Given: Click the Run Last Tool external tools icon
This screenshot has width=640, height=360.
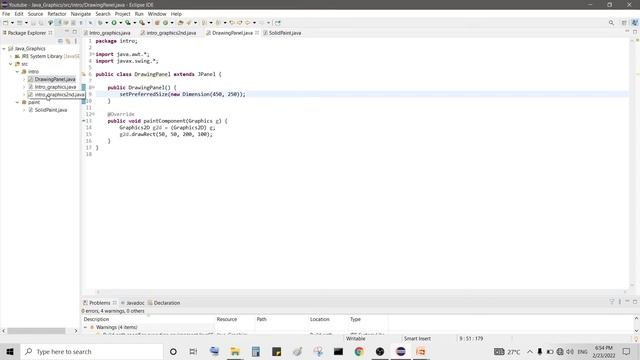Looking at the screenshot, I should click(x=142, y=23).
